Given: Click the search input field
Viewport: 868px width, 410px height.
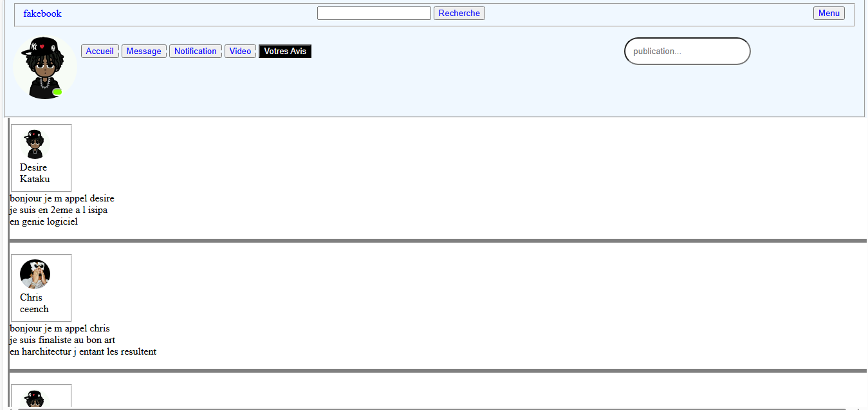Looking at the screenshot, I should [x=374, y=13].
